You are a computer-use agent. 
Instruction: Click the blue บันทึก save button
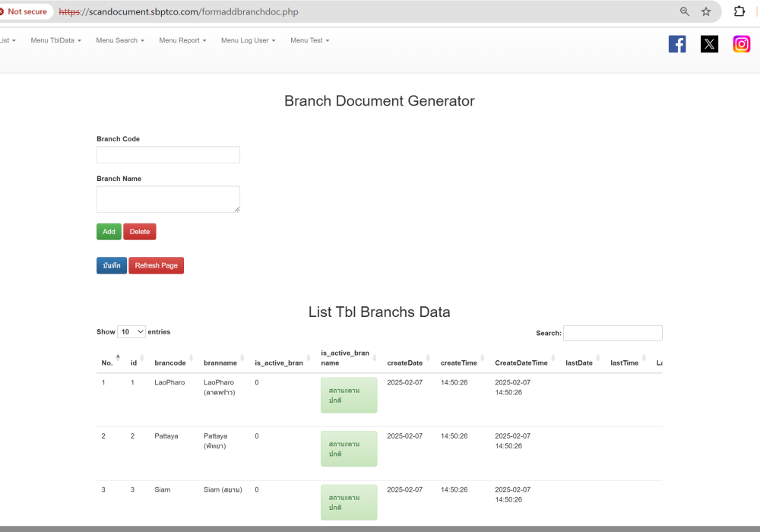[x=112, y=265]
